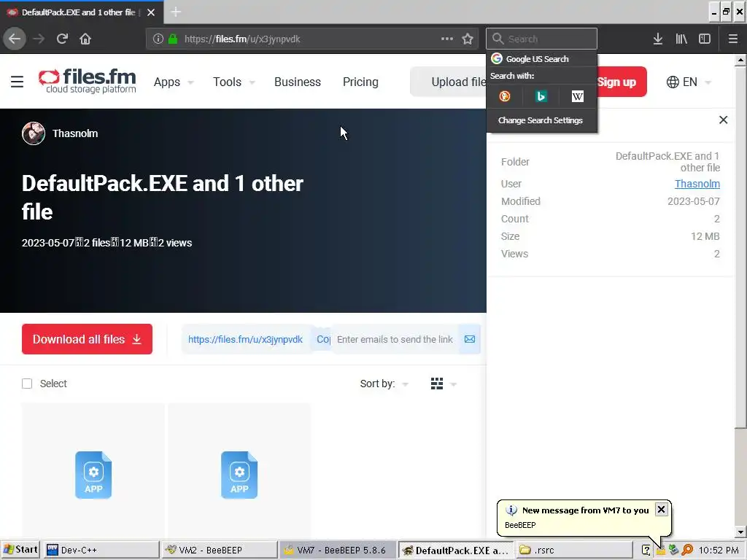
Task: Expand the Apps dropdown menu
Action: (174, 82)
